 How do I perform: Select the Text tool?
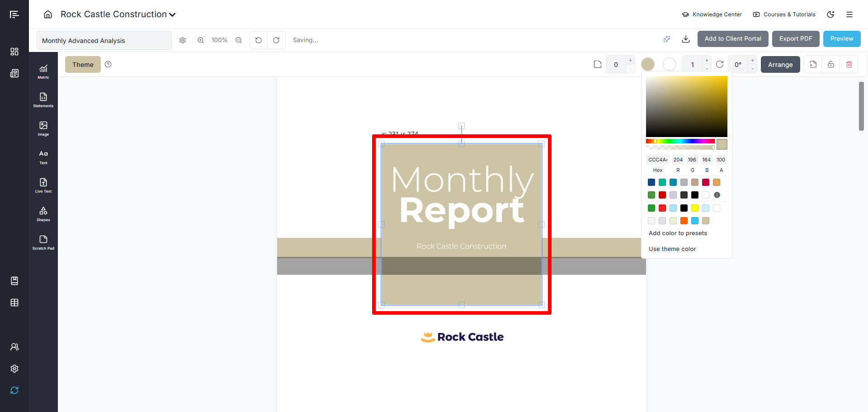(x=43, y=157)
